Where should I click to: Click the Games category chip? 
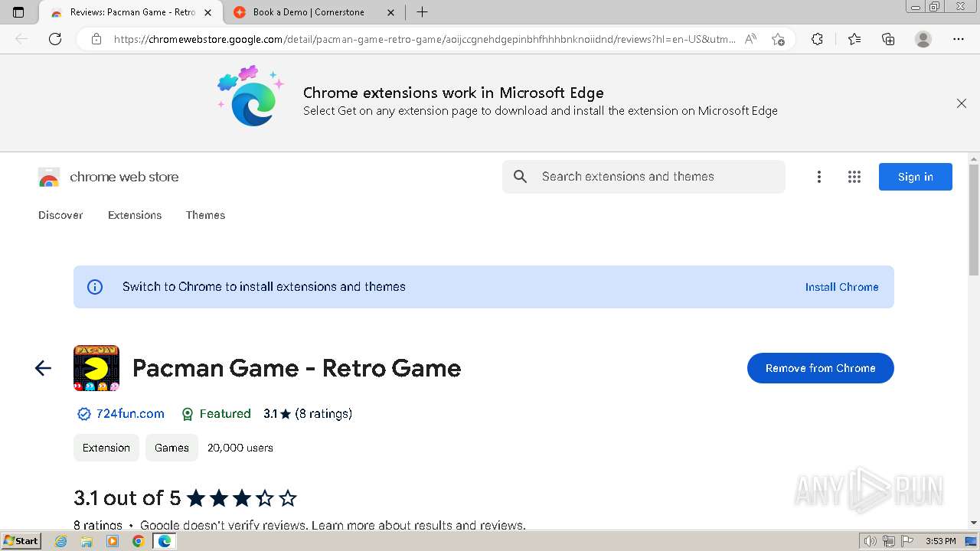click(171, 448)
